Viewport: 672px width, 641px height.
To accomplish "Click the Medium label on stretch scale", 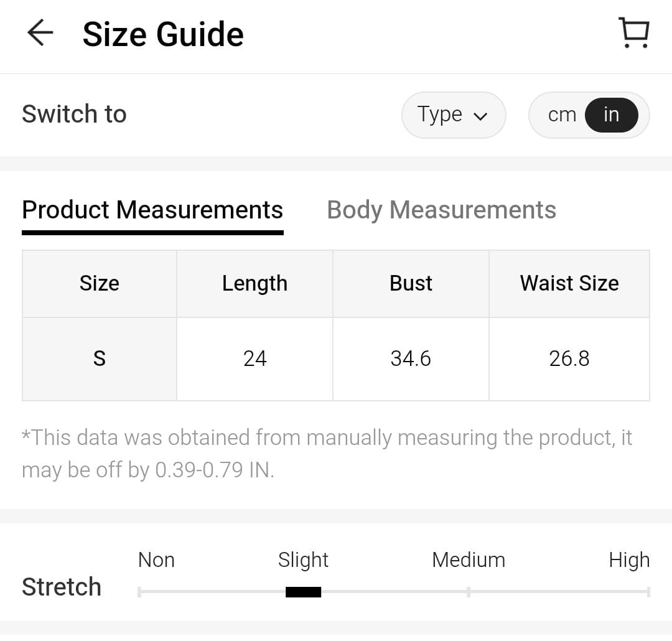I will tap(468, 560).
